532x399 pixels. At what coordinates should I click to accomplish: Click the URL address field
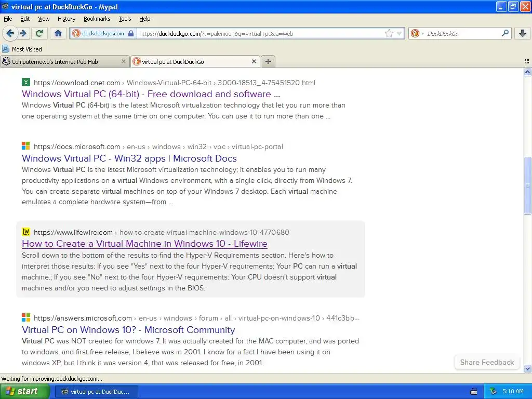click(261, 33)
